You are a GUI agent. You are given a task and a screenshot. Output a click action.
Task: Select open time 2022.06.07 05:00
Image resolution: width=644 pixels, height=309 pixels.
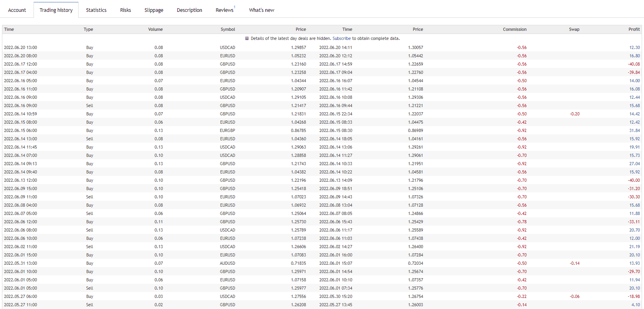click(21, 213)
